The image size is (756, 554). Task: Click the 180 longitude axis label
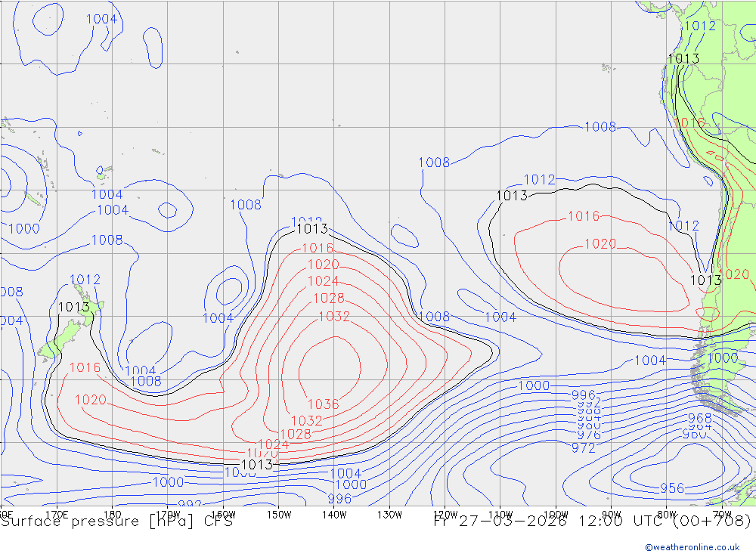113,515
